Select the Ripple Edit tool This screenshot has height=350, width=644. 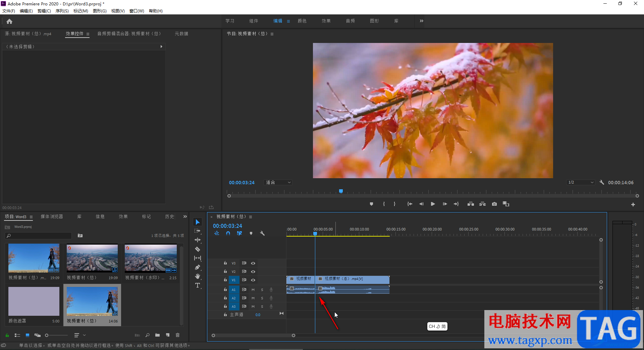pyautogui.click(x=198, y=240)
